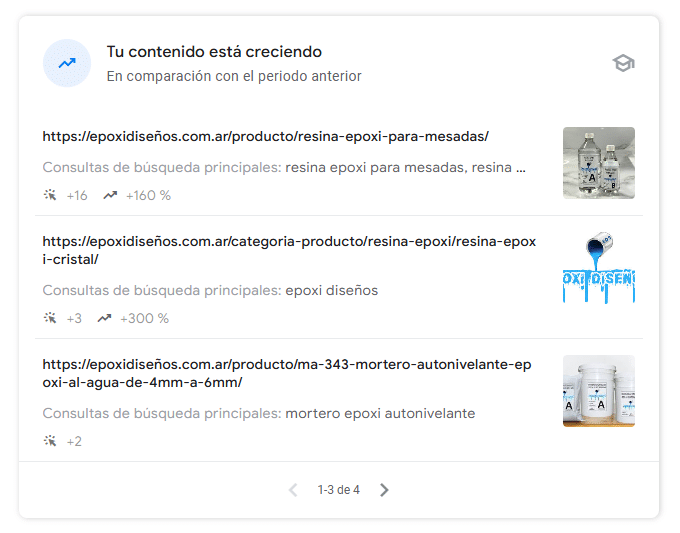Click the '1-3 de 4' pagination label
This screenshot has height=533, width=680.
pyautogui.click(x=338, y=490)
